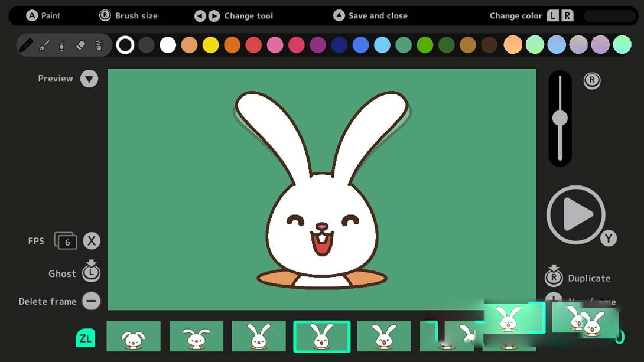Screen dimensions: 644x362
Task: Open the highlighted fourth frame thumbnail
Action: [x=322, y=337]
